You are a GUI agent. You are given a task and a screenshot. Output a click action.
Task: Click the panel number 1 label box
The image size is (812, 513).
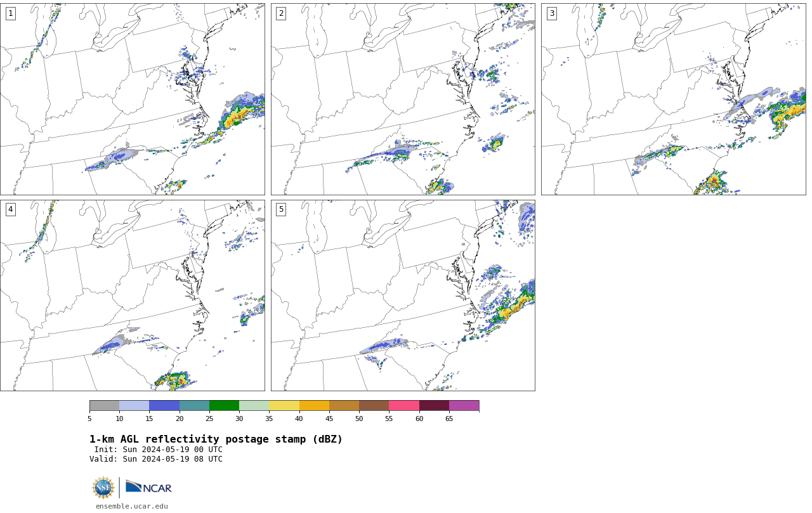coord(10,13)
